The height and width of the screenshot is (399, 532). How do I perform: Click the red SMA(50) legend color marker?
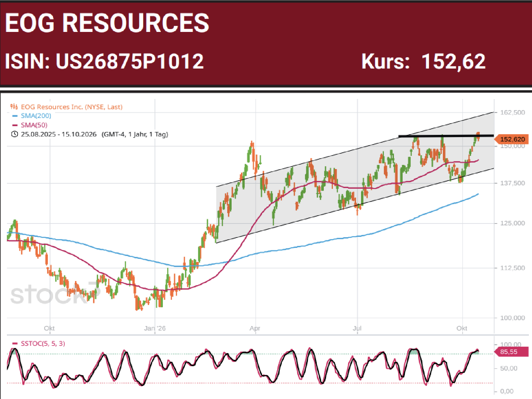click(x=15, y=125)
